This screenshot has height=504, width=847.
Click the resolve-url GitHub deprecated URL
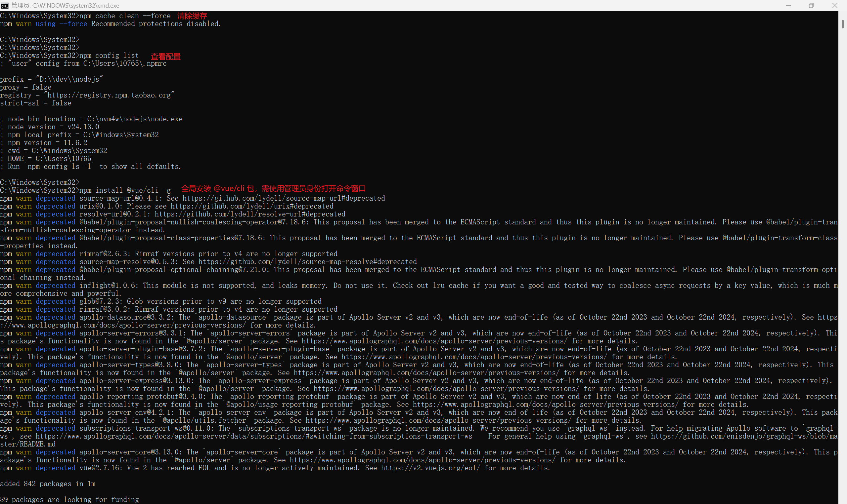(250, 214)
